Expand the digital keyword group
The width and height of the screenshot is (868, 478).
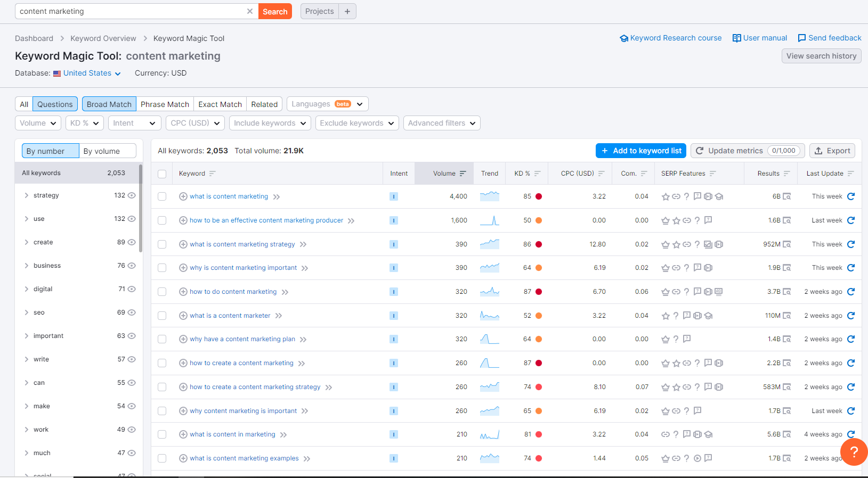click(26, 289)
